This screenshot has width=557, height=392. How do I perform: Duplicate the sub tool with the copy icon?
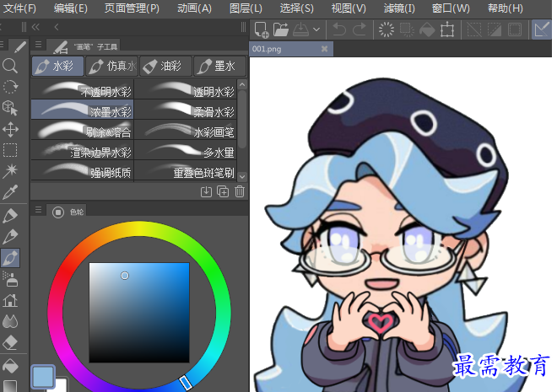point(223,192)
